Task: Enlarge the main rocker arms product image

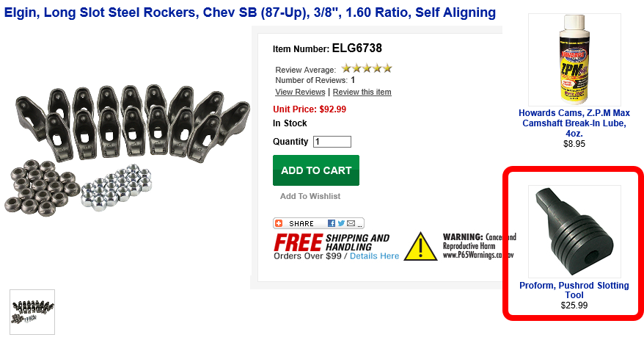Action: (x=127, y=151)
